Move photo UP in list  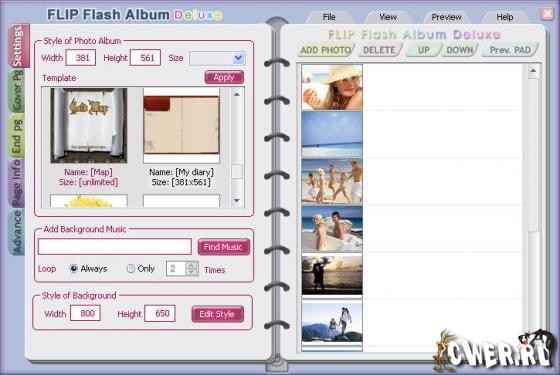[424, 50]
